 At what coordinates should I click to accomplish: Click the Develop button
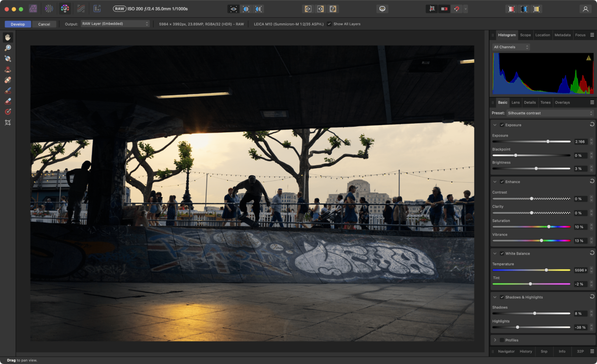(18, 24)
